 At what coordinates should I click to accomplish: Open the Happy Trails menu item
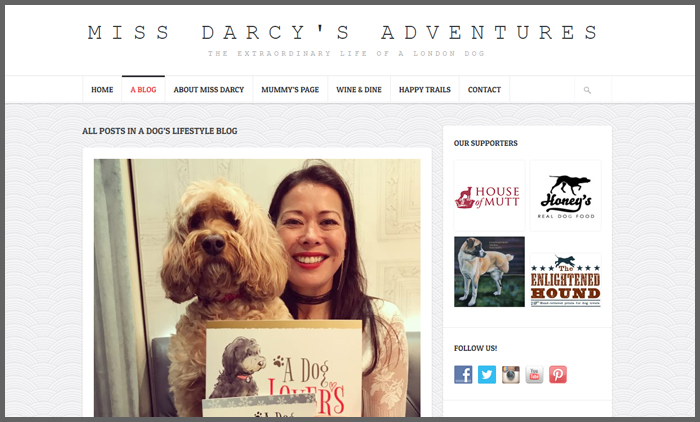[425, 90]
